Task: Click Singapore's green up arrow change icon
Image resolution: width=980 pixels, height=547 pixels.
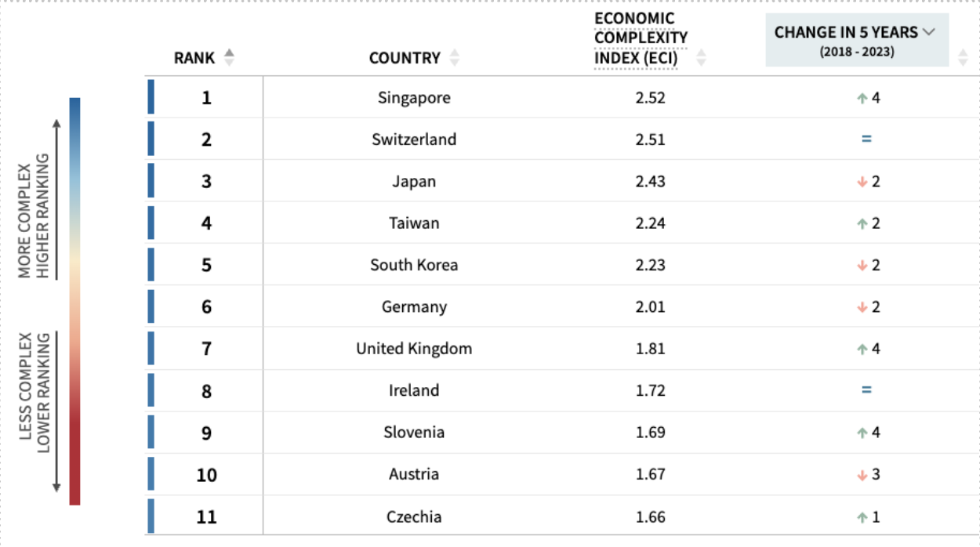Action: (862, 99)
